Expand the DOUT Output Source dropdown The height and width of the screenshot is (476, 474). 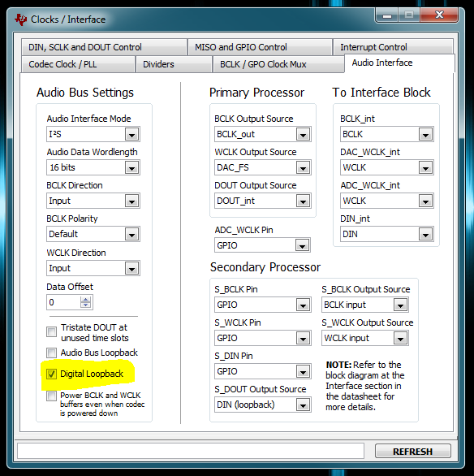pyautogui.click(x=263, y=201)
